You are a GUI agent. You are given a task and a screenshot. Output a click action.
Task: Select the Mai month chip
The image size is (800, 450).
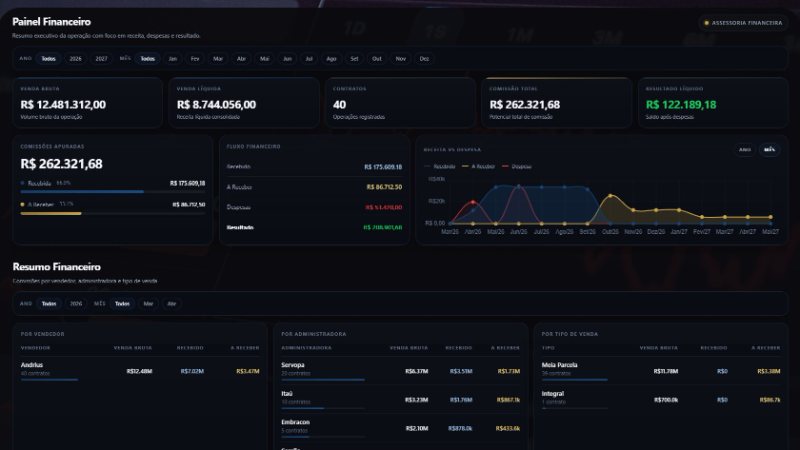pos(264,59)
